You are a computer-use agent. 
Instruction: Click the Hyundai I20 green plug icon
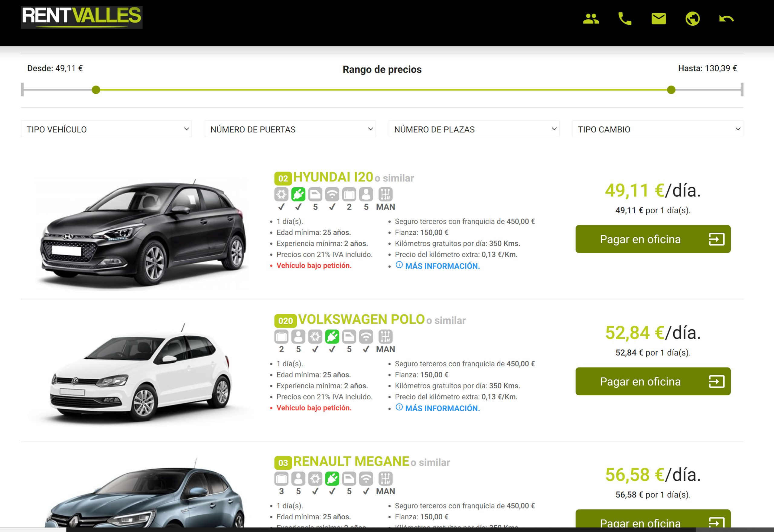(x=298, y=194)
